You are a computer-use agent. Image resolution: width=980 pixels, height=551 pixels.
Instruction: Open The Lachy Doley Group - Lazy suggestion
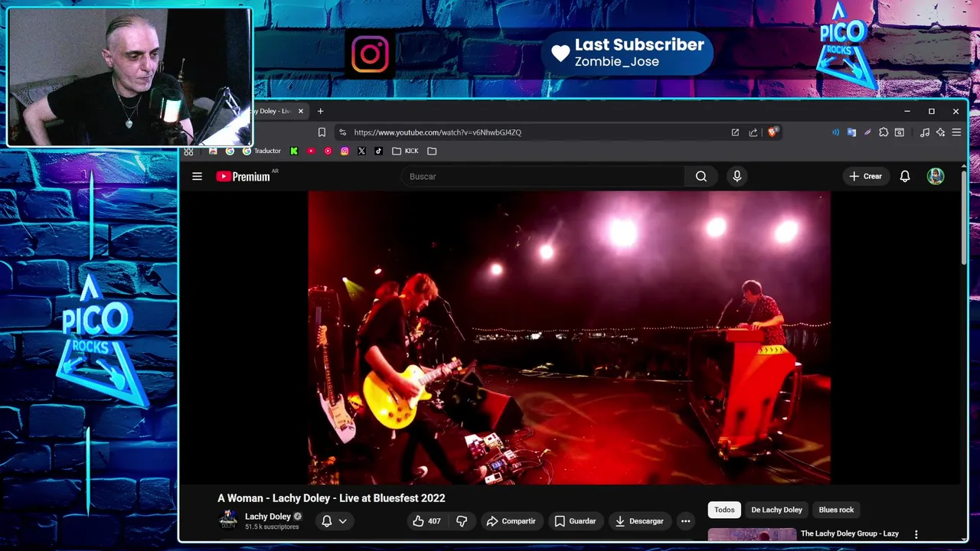pyautogui.click(x=849, y=533)
